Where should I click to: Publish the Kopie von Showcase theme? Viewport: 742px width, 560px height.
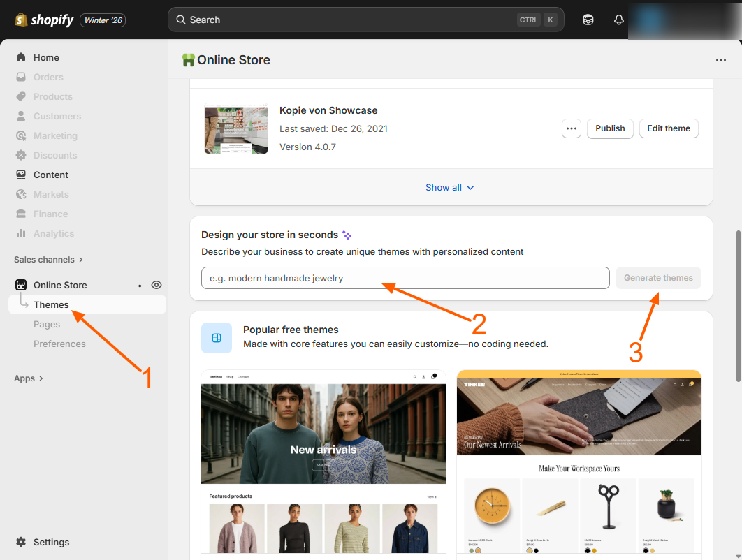610,128
